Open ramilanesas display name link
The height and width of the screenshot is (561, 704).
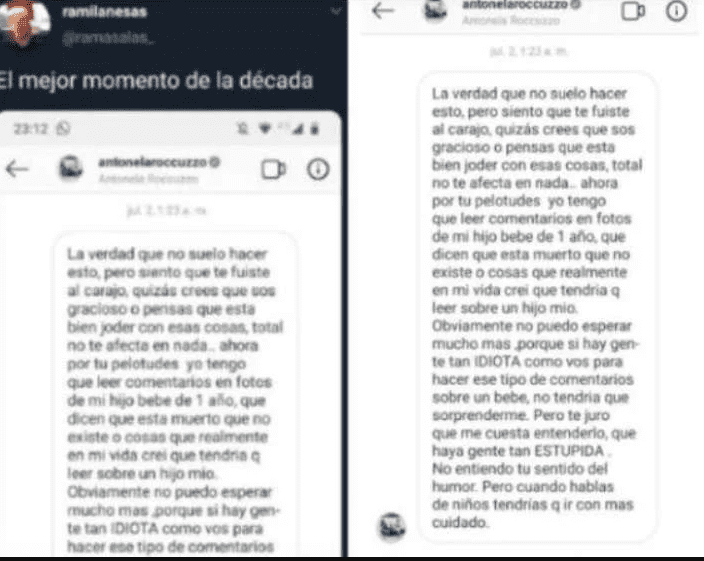tap(104, 12)
